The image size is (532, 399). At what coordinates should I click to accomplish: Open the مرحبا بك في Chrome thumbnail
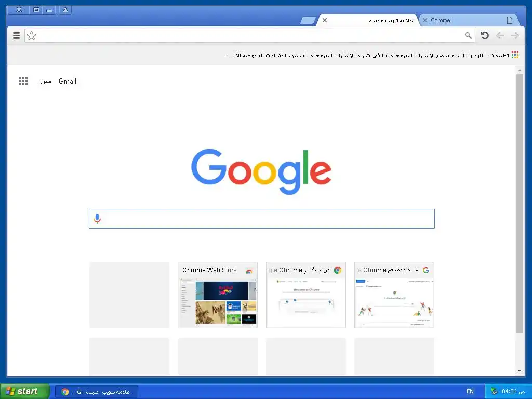(305, 295)
